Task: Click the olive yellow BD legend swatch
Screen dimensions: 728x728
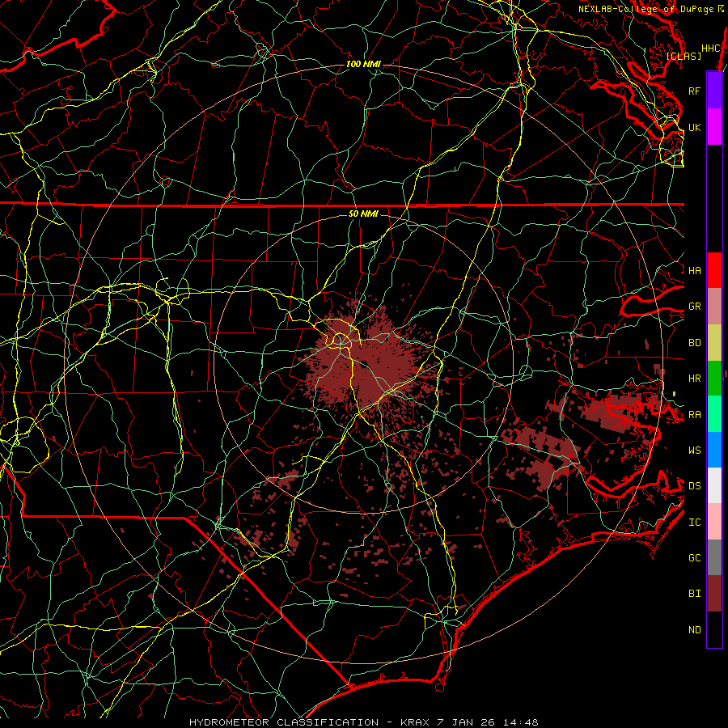Action: pyautogui.click(x=714, y=343)
